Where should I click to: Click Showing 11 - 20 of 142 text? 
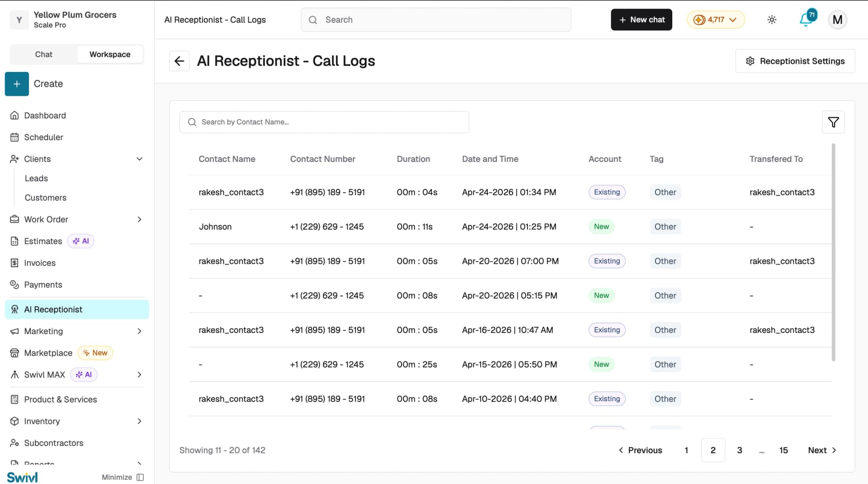click(x=222, y=450)
